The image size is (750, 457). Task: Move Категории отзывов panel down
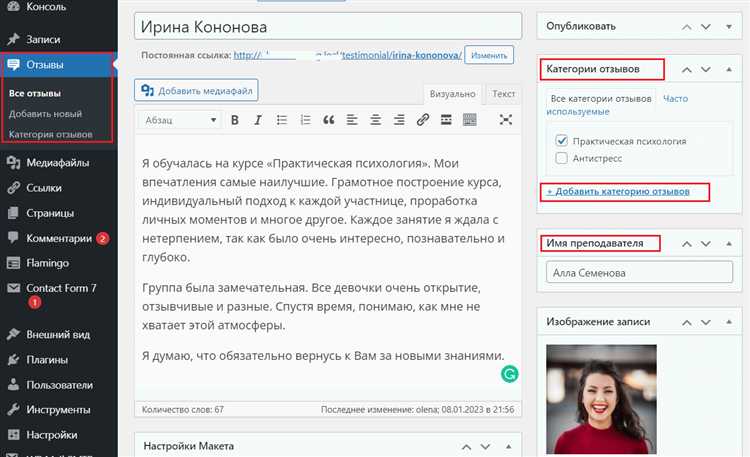[x=706, y=69]
